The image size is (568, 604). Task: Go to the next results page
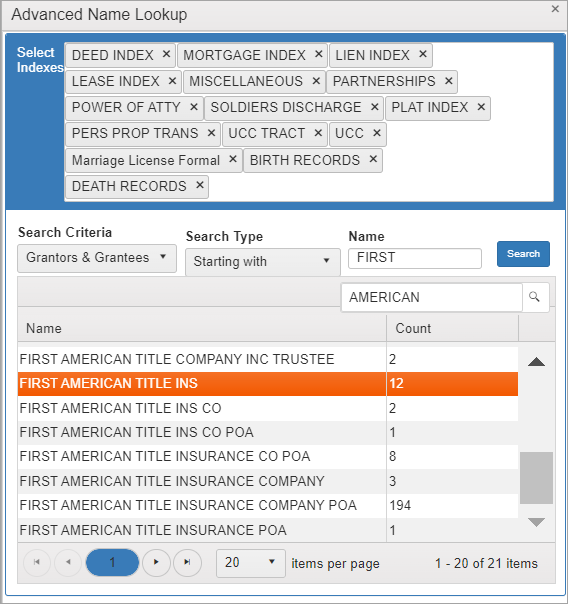point(156,562)
